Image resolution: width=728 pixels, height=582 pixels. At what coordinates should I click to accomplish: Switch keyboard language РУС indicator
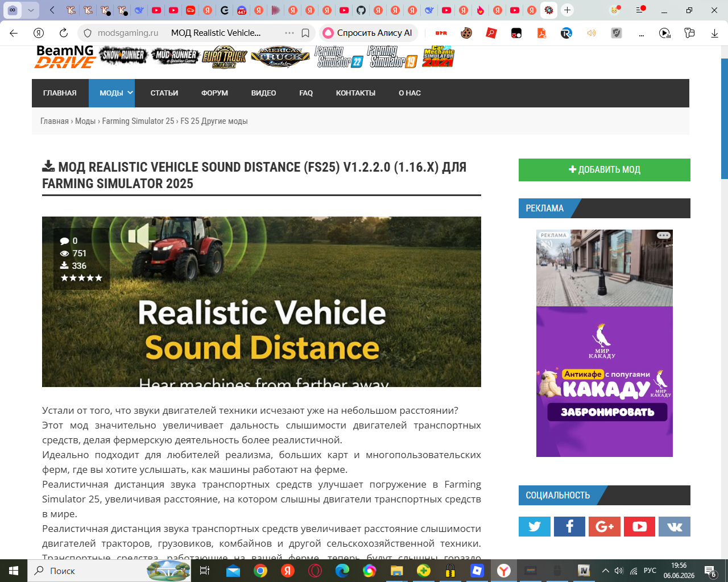(x=650, y=571)
